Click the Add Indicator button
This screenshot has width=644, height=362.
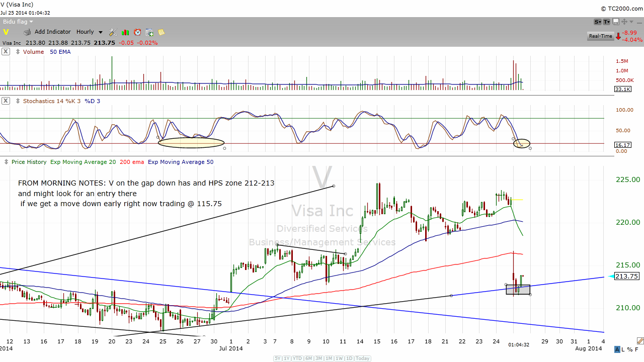[x=52, y=32]
